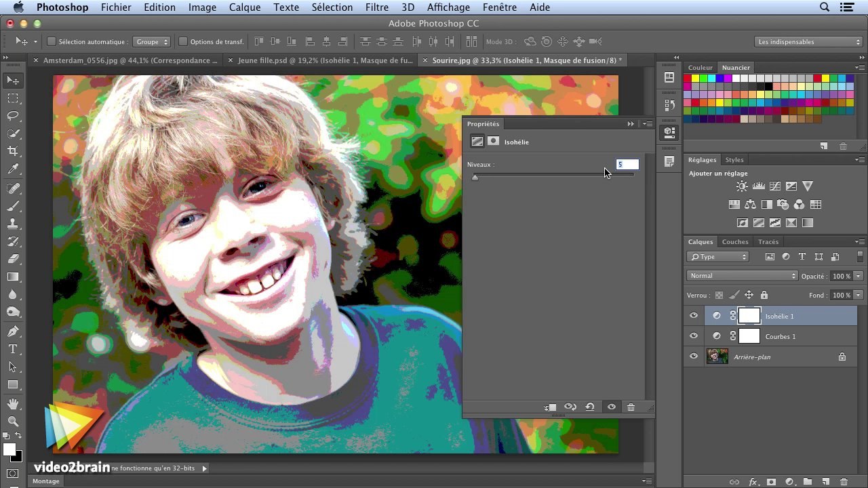
Task: Add a Threshold adjustment
Action: [x=775, y=223]
